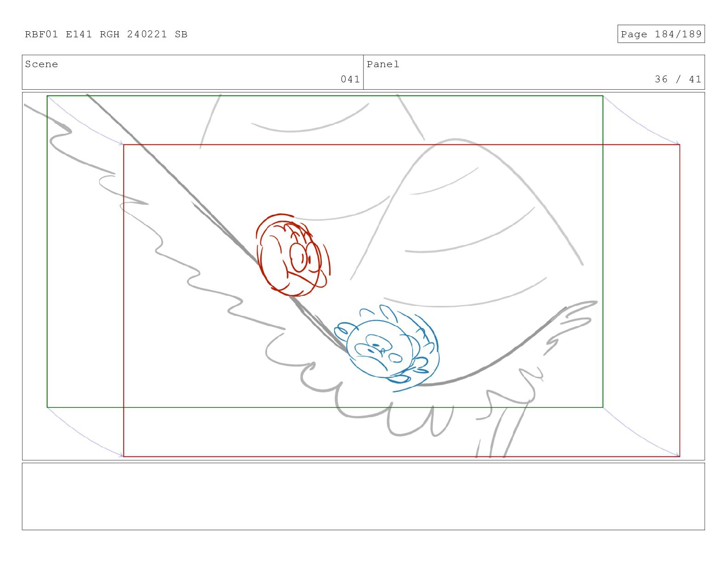
Task: Click the Page 184/189 box
Action: click(661, 34)
